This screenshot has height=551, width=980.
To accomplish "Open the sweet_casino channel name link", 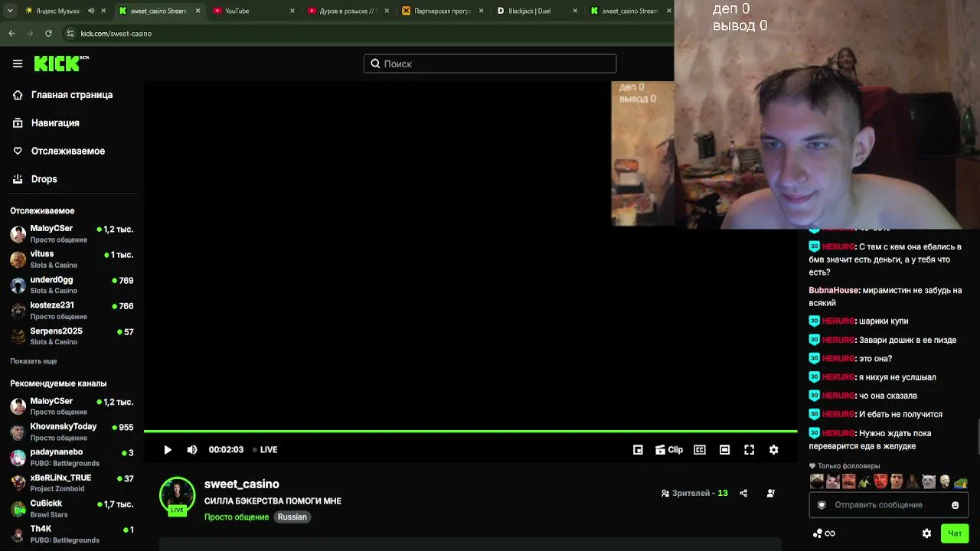I will (x=242, y=484).
